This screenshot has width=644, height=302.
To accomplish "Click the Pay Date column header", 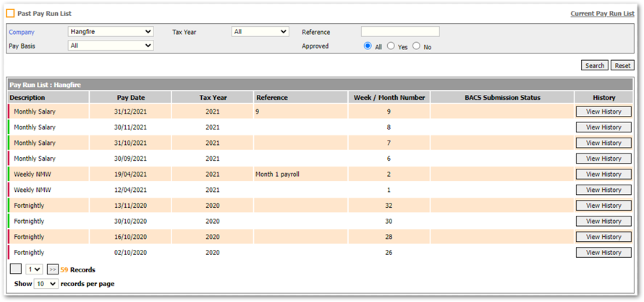I will (130, 97).
